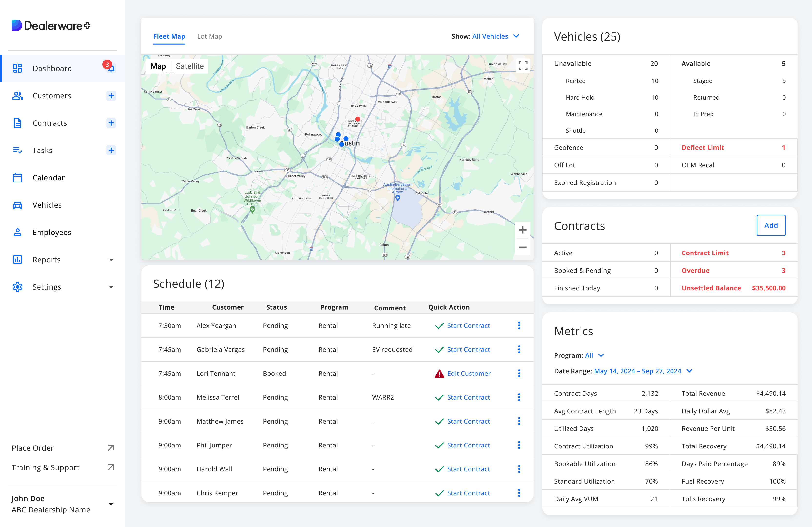This screenshot has width=812, height=527.
Task: Open more options for Harold Wall row
Action: [x=519, y=469]
